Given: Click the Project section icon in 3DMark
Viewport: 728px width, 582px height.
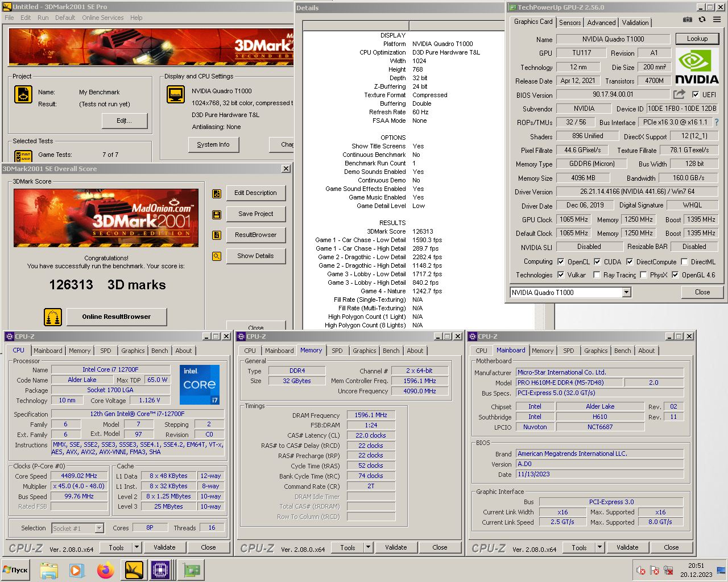Looking at the screenshot, I should (x=23, y=94).
